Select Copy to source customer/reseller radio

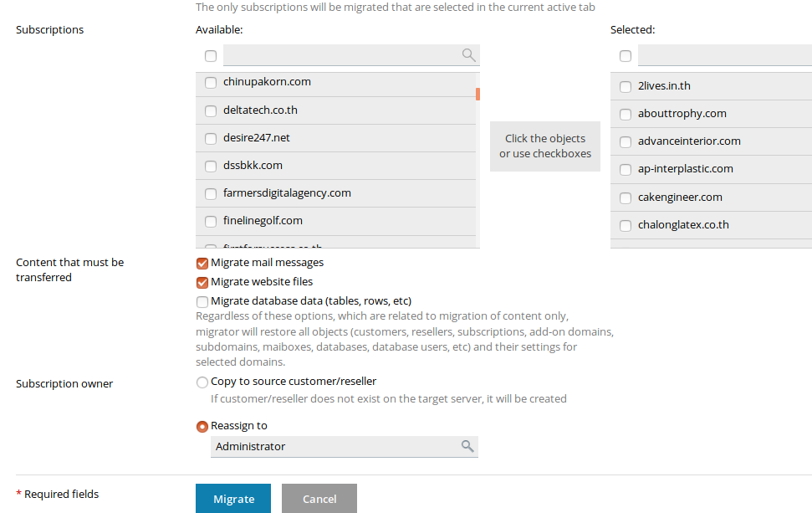click(x=202, y=382)
